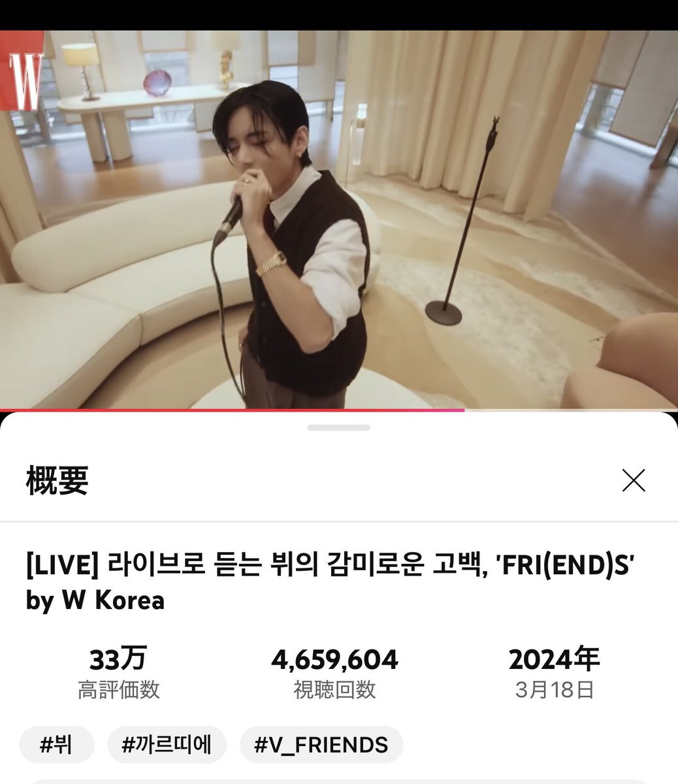Screen dimensions: 678x784
Task: Seek using the red video progress bar
Action: click(232, 410)
